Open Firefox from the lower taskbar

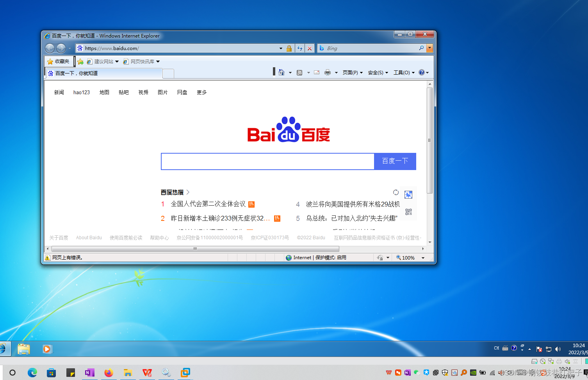tap(109, 373)
